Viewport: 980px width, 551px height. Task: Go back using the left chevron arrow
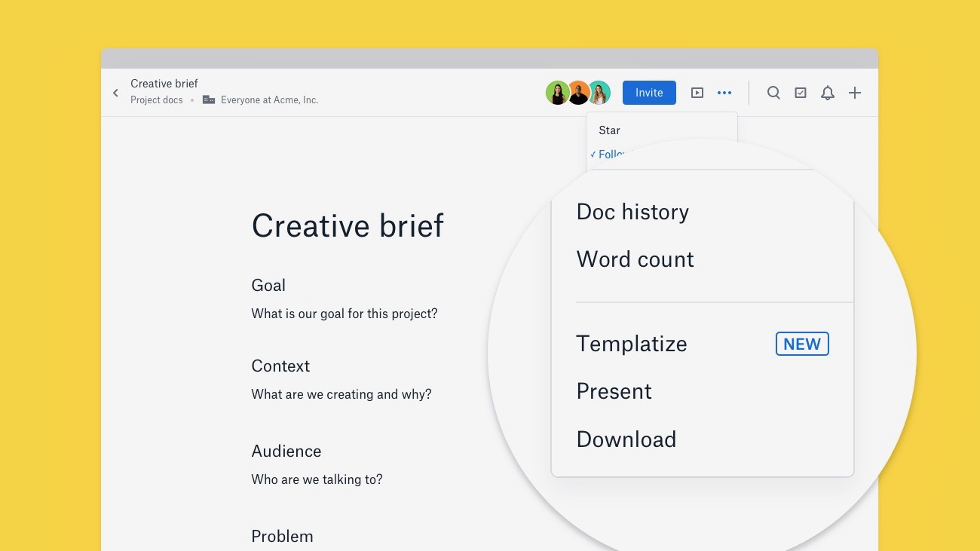click(x=115, y=93)
